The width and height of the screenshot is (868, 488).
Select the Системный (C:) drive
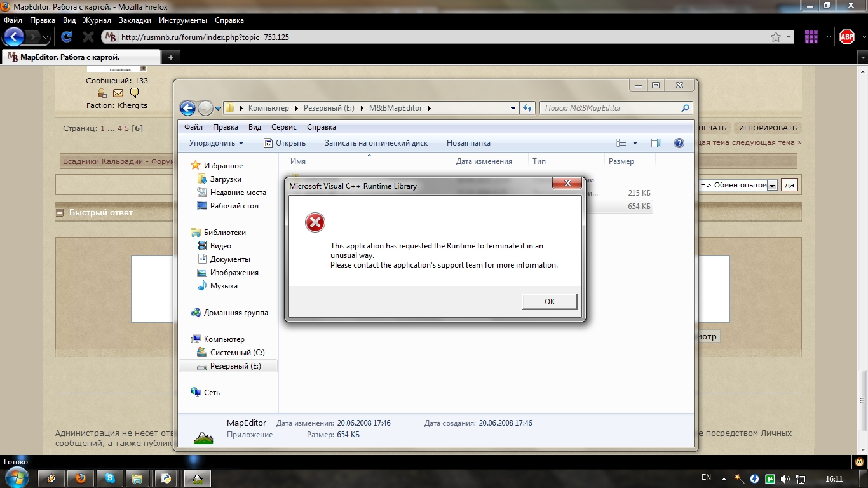click(237, 353)
